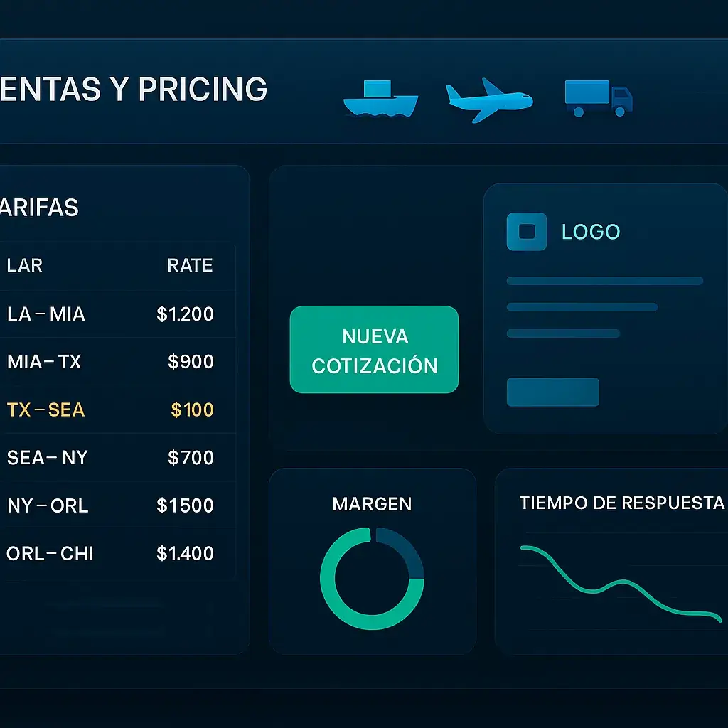The image size is (728, 728).
Task: Click the Ventas y Pricing header title
Action: (x=134, y=90)
